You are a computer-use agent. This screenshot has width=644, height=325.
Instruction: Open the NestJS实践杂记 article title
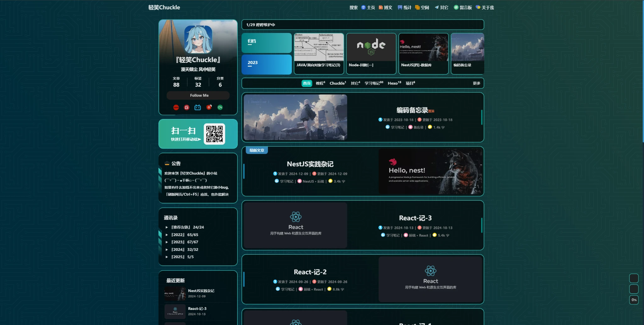(x=310, y=164)
